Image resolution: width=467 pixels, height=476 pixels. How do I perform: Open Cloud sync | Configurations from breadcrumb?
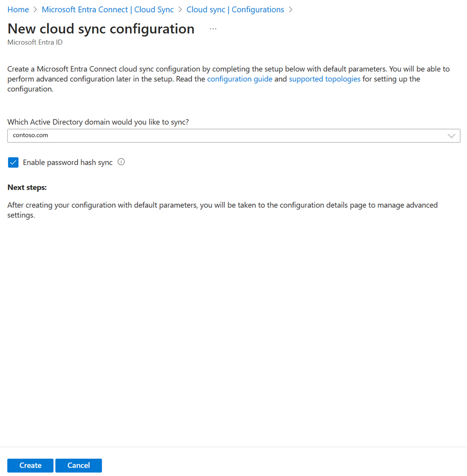pos(235,9)
